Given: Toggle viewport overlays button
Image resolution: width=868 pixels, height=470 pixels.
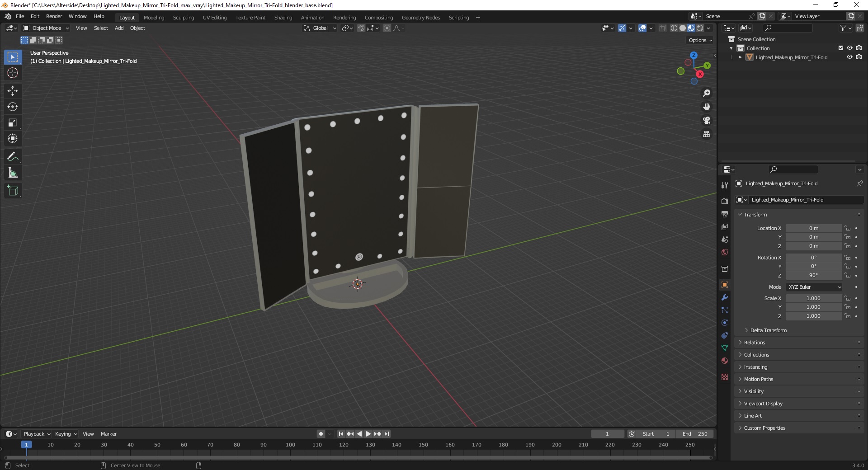Looking at the screenshot, I should click(x=642, y=28).
